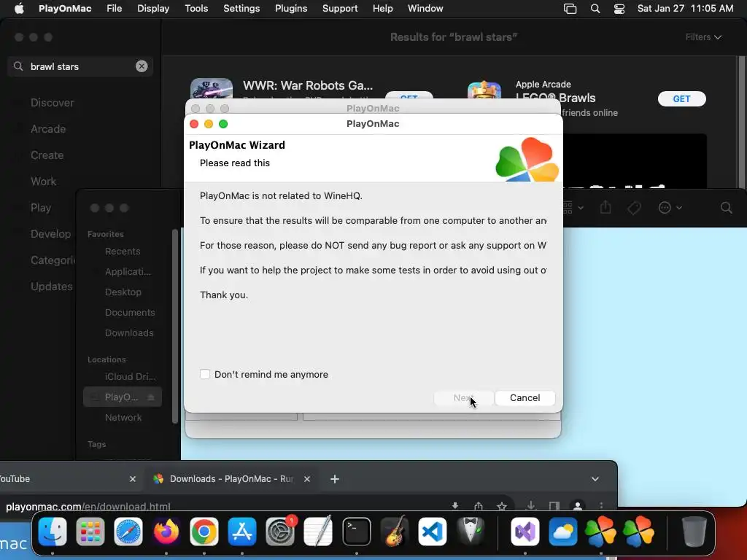Open the Support menu
This screenshot has width=747, height=560.
click(x=340, y=9)
